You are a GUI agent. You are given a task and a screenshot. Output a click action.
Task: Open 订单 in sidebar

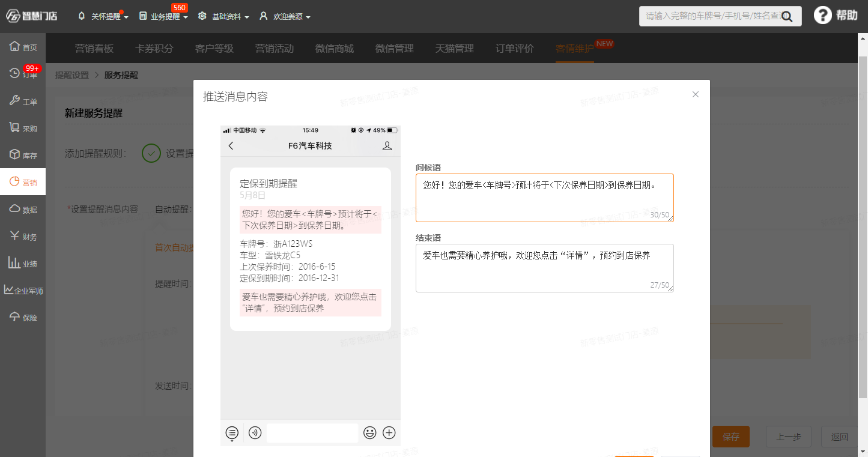[23, 74]
